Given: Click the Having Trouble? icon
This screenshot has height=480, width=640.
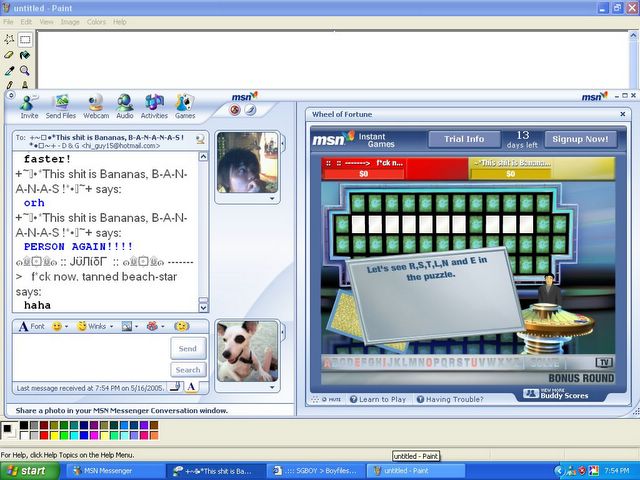Looking at the screenshot, I should point(420,399).
